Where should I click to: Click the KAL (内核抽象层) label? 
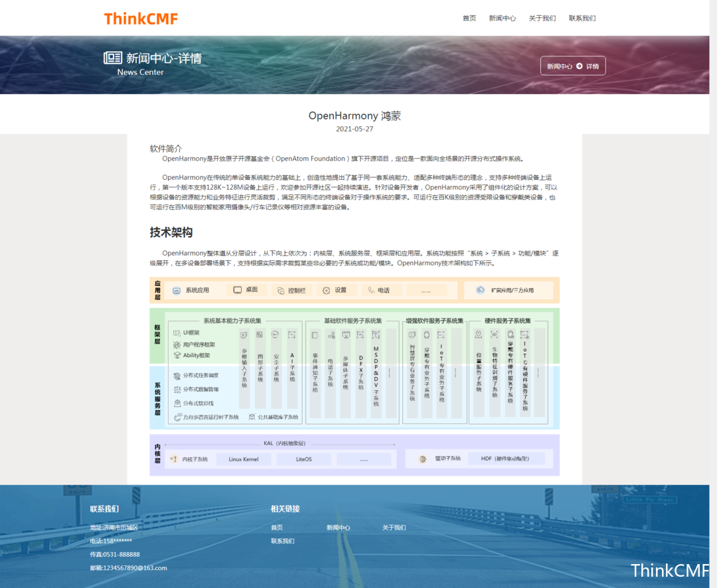[284, 443]
